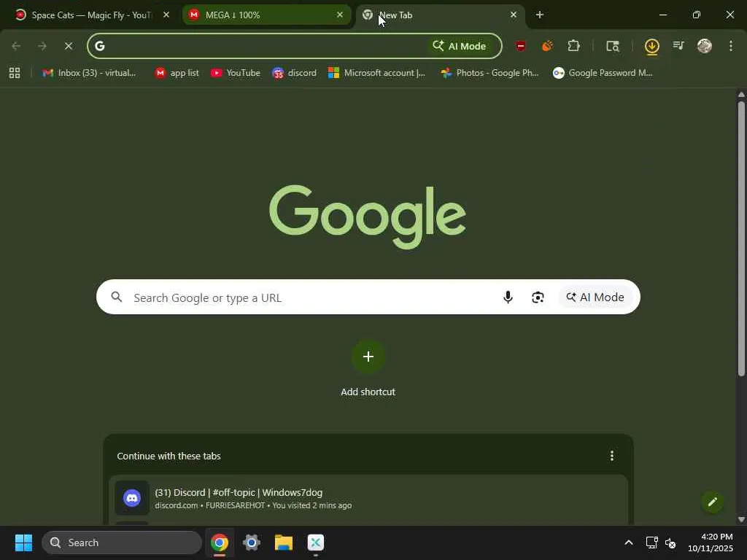
Task: Select the New Tab tab
Action: click(x=438, y=15)
